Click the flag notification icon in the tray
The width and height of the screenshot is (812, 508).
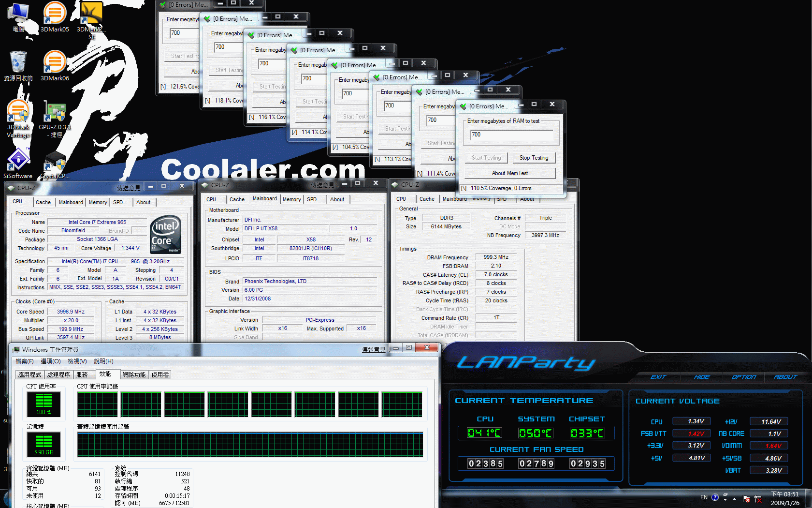746,499
